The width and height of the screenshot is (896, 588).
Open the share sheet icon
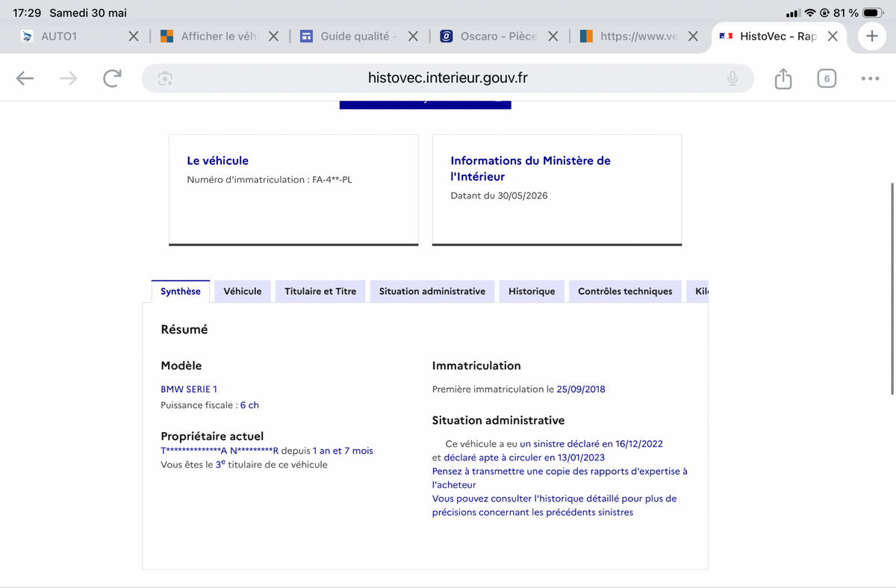click(x=783, y=78)
